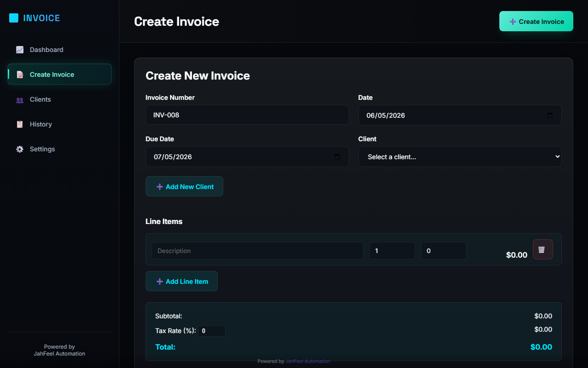Click the Invoice Number label
This screenshot has width=588, height=368.
pos(170,98)
